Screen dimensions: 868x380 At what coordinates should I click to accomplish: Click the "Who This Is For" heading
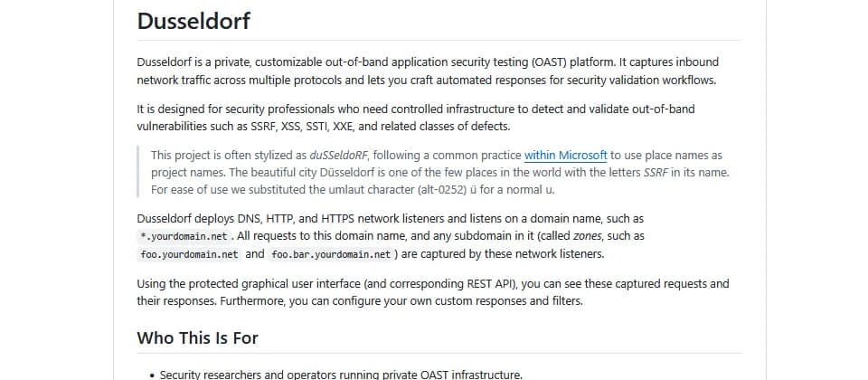click(x=197, y=337)
